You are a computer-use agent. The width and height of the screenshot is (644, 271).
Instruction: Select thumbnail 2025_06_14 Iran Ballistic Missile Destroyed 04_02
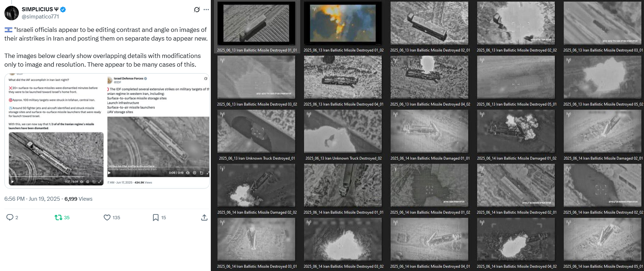pyautogui.click(x=516, y=239)
